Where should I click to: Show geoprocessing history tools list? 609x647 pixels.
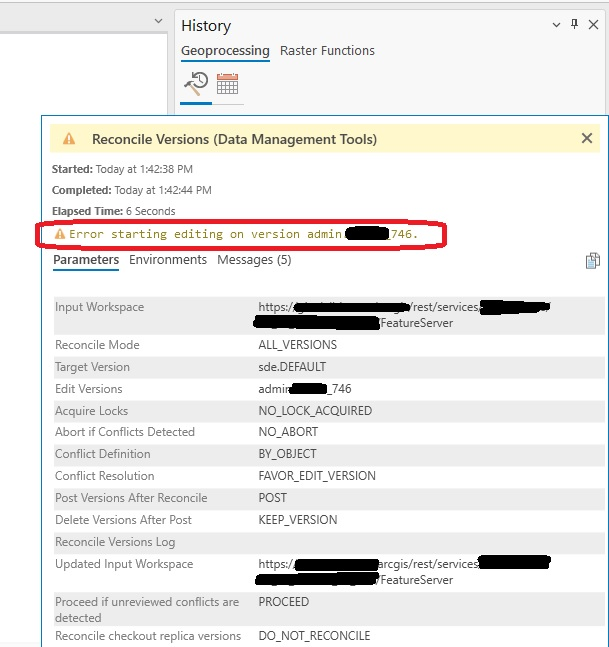[x=196, y=83]
